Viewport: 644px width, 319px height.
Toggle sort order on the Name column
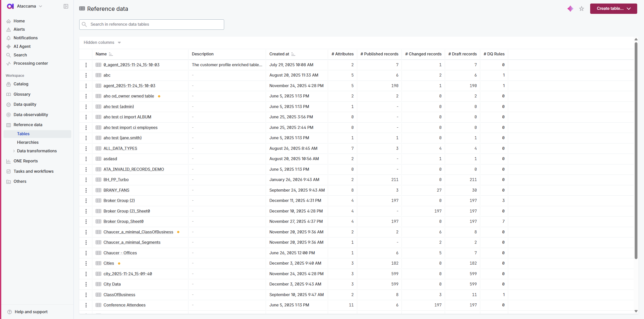pyautogui.click(x=111, y=54)
